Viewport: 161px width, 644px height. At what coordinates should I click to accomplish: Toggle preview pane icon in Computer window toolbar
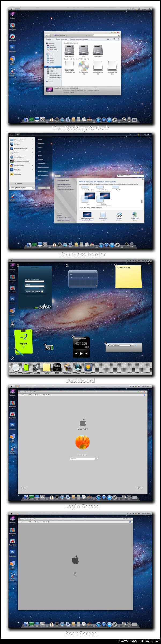pos(114,39)
